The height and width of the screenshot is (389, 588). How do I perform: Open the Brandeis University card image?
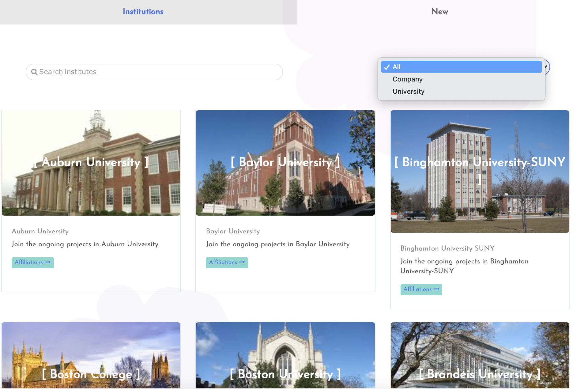point(480,355)
